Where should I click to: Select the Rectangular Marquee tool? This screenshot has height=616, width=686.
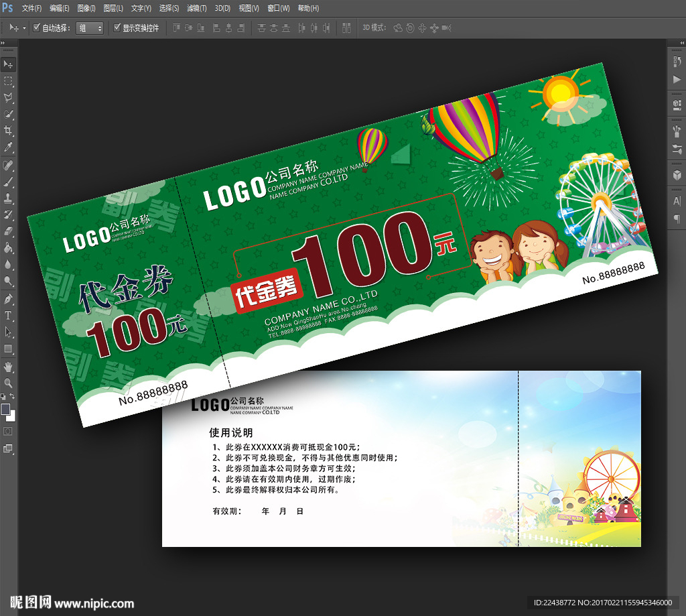point(8,81)
